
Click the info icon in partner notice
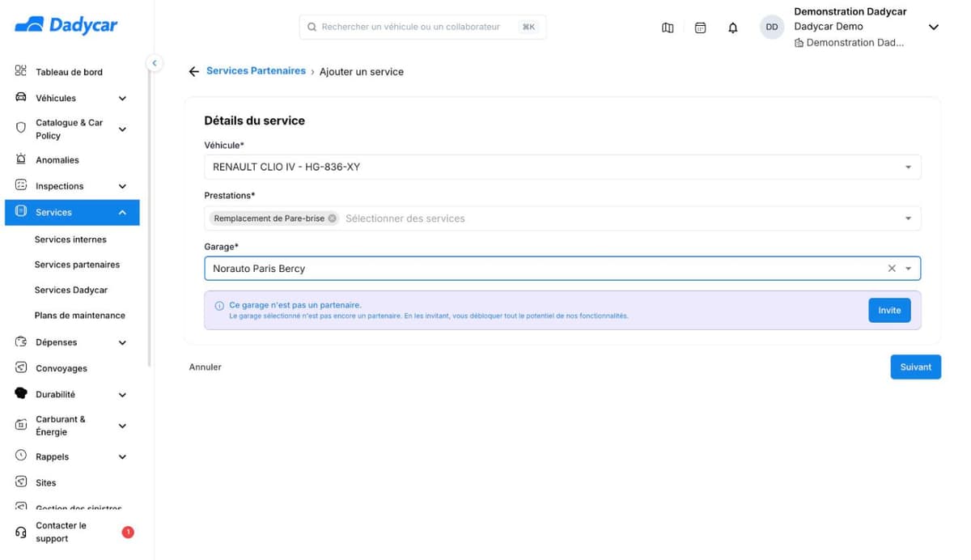coord(219,306)
